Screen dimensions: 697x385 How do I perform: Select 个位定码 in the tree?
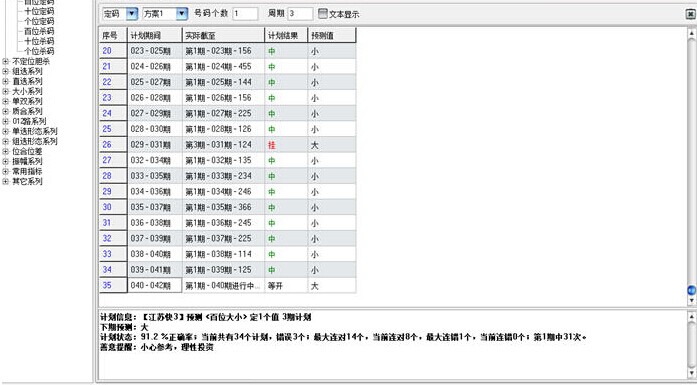(39, 21)
